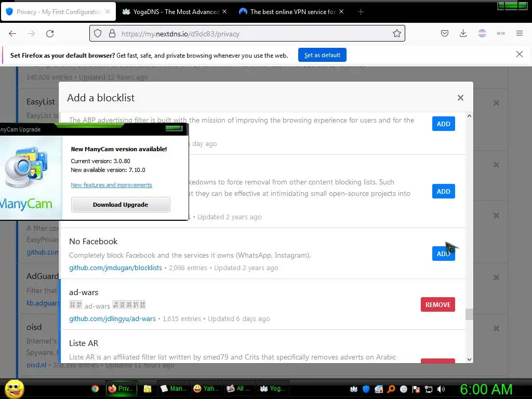This screenshot has width=532, height=399.
Task: Open the smiley face start button
Action: click(15, 389)
